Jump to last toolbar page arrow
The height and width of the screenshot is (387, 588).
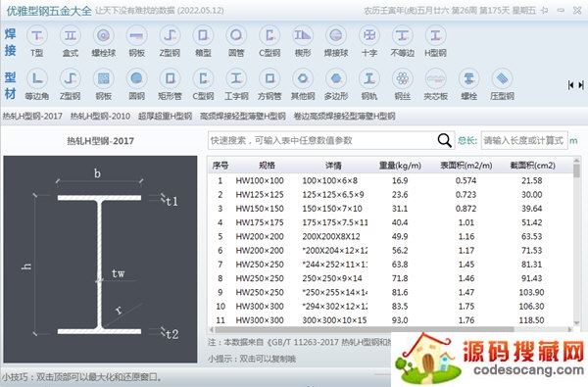tap(581, 85)
